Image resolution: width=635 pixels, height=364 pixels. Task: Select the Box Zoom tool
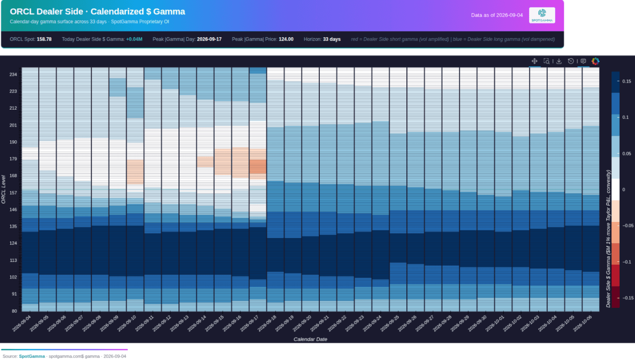point(547,61)
